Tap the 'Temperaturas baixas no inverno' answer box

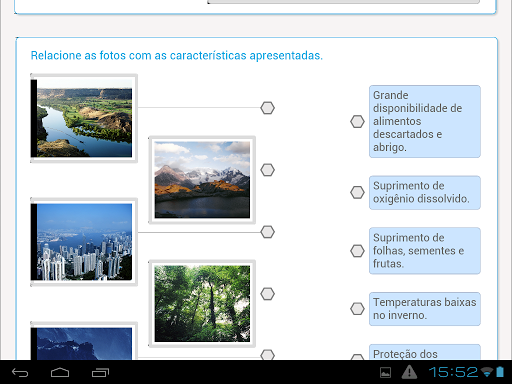coord(425,309)
